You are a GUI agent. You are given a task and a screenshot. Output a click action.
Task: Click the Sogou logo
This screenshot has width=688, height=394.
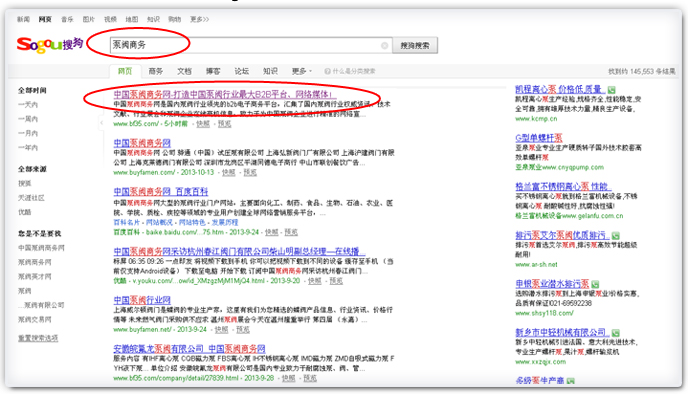50,45
